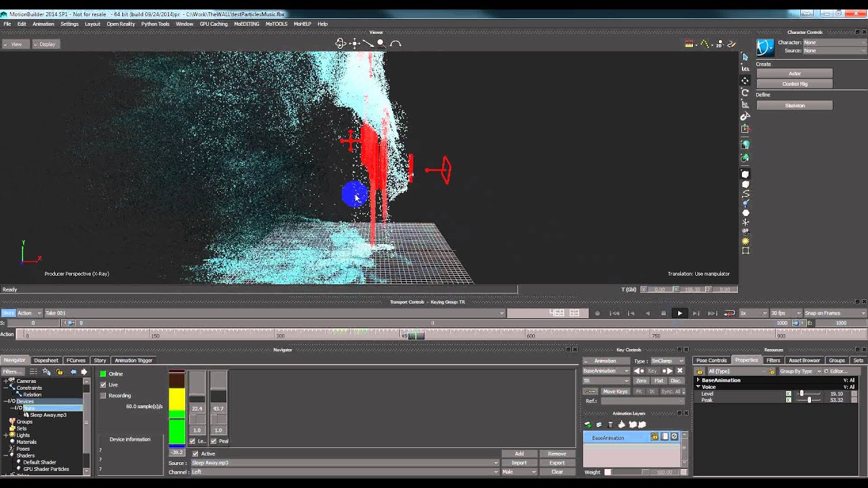Viewport: 868px width, 488px height.
Task: Click the Navigator forward arrow icon
Action: click(84, 371)
